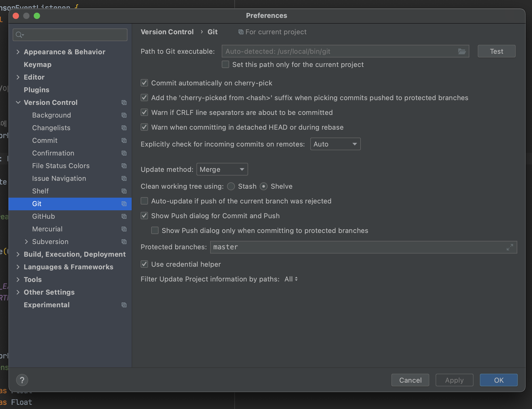The height and width of the screenshot is (409, 532).
Task: Open the GitHub settings page
Action: coord(70,216)
